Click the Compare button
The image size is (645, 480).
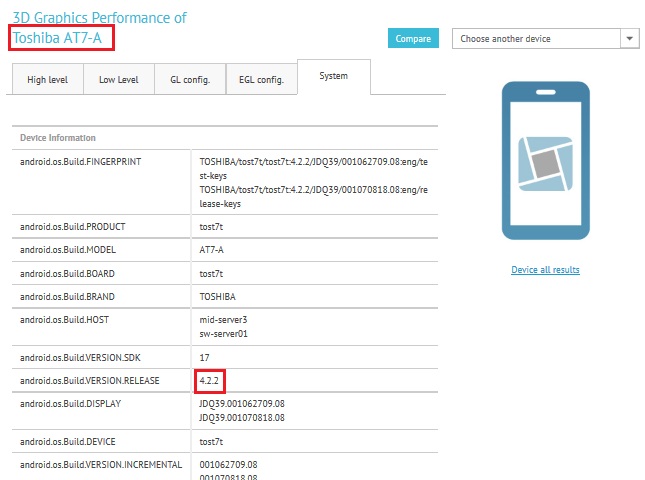click(x=413, y=38)
